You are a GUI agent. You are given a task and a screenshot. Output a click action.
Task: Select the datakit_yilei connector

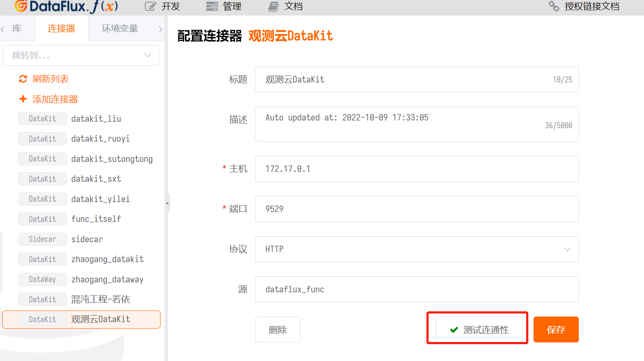tap(81, 199)
